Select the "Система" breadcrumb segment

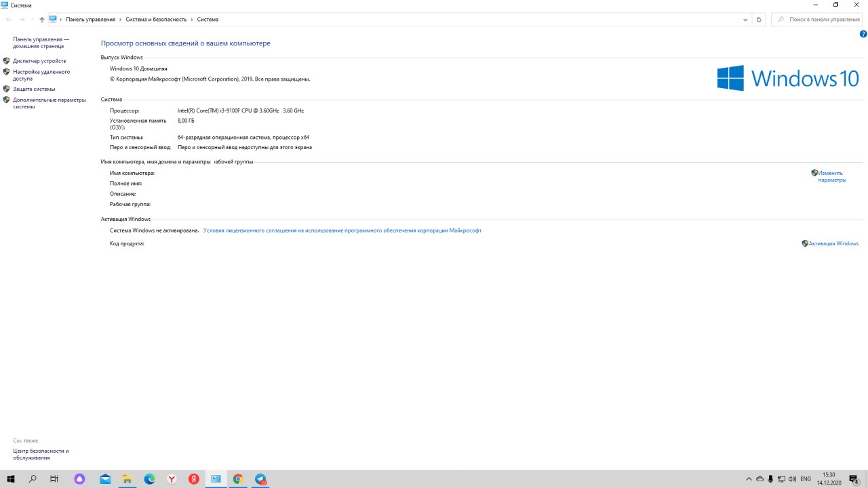tap(208, 20)
